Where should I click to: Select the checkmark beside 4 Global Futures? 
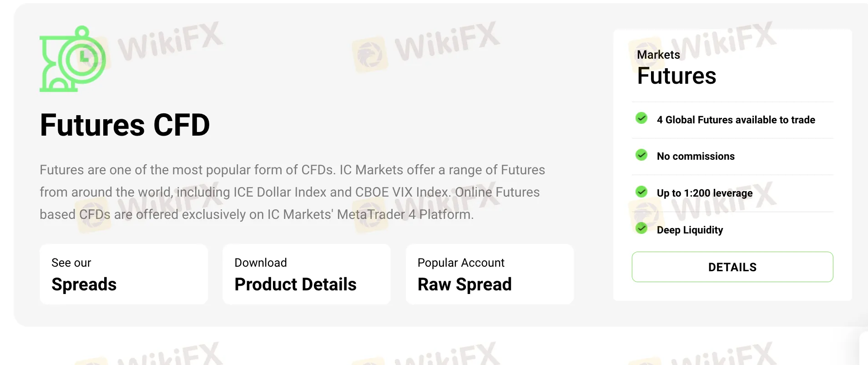(641, 118)
